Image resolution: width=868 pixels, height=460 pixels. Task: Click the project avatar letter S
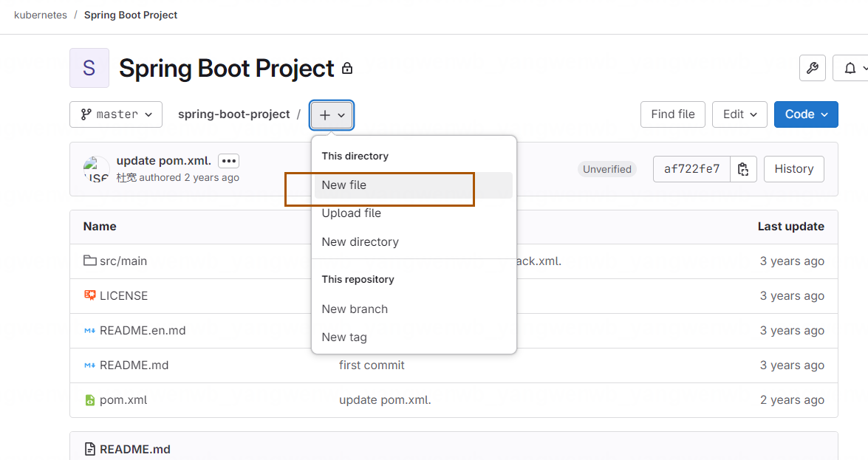(x=89, y=68)
